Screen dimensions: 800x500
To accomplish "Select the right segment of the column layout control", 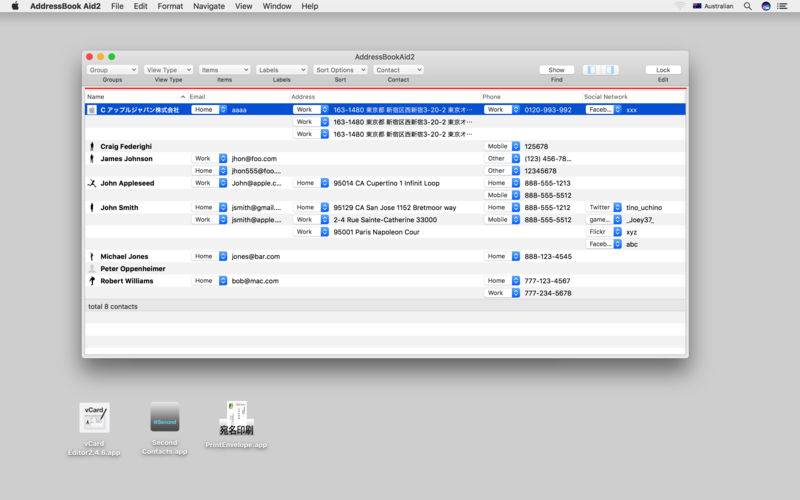I will [x=612, y=70].
